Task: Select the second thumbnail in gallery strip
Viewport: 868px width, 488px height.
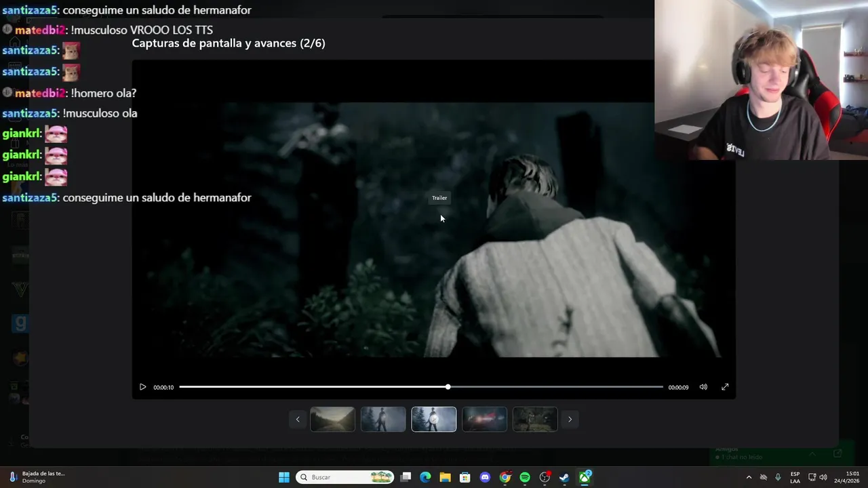Action: point(383,420)
